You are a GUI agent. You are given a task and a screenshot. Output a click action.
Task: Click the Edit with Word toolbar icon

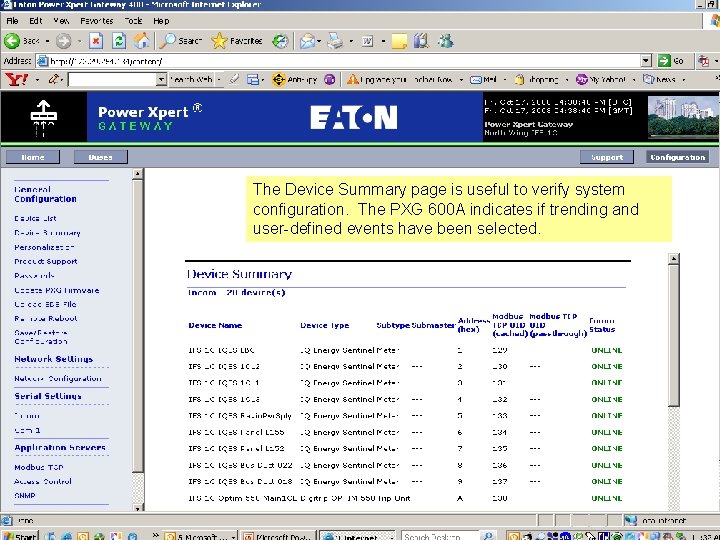pyautogui.click(x=367, y=41)
